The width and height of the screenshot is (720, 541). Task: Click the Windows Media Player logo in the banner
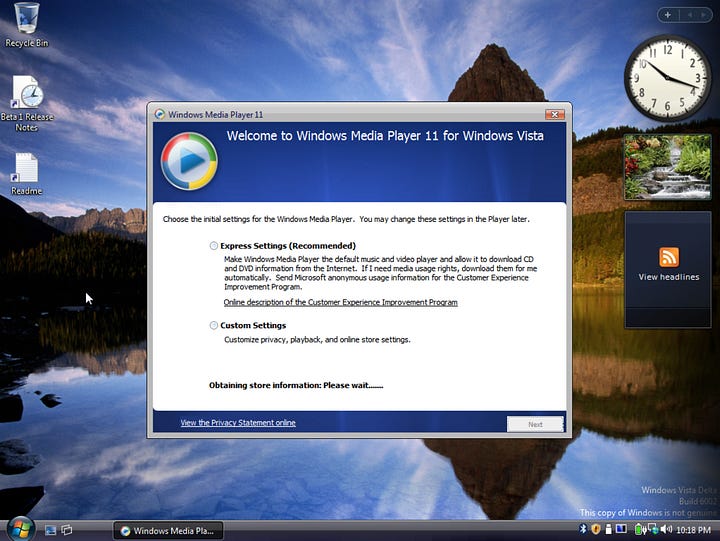(189, 161)
